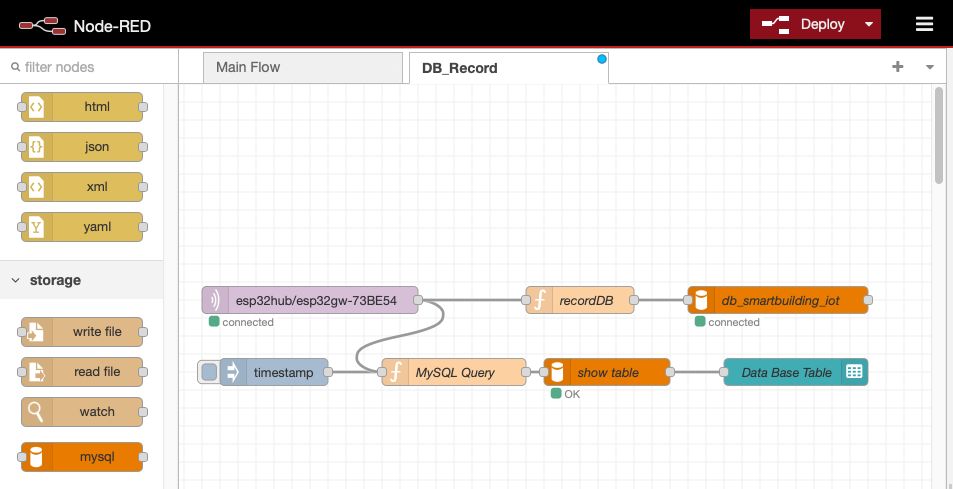This screenshot has height=489, width=953.
Task: Select the timestamp inject node
Action: [274, 372]
